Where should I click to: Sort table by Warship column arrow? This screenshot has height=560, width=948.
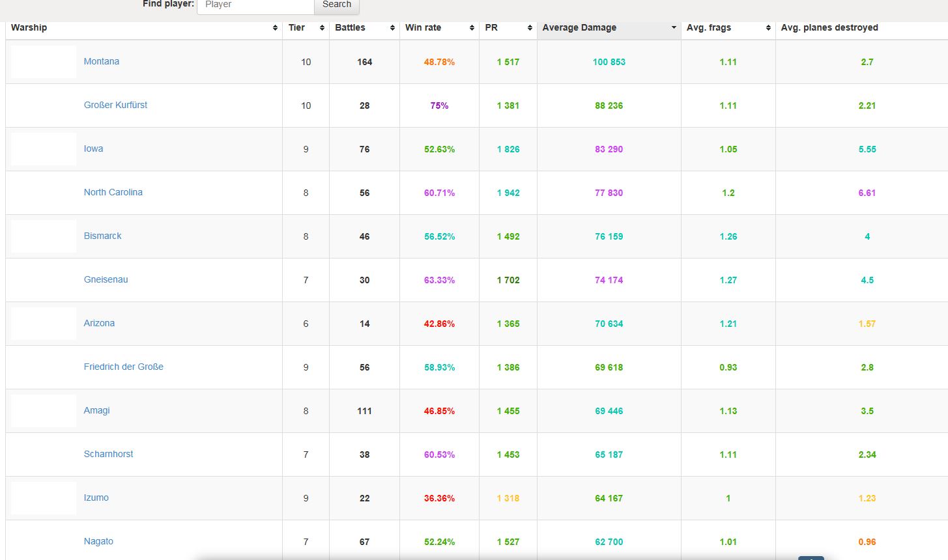click(x=275, y=28)
